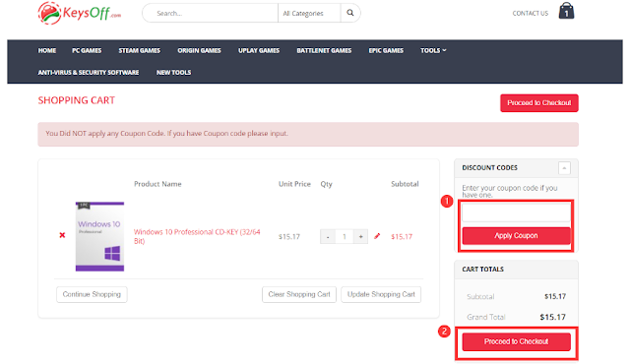630x364 pixels.
Task: Click the top Proceed to Checkout button
Action: coord(539,103)
